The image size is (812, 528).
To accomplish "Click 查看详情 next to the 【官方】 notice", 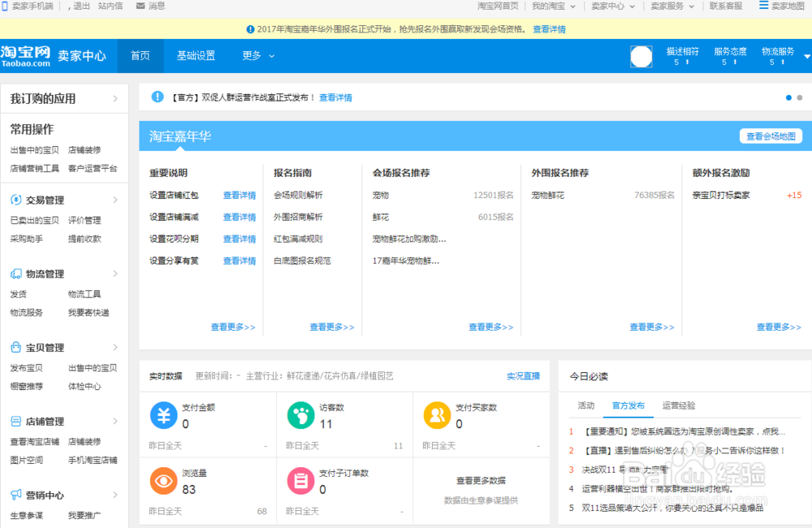I will (x=335, y=97).
